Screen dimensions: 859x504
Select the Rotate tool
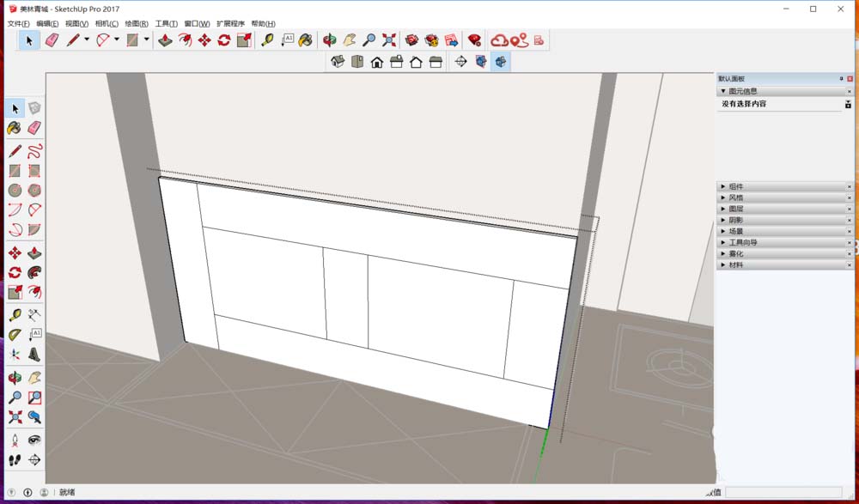pos(13,271)
